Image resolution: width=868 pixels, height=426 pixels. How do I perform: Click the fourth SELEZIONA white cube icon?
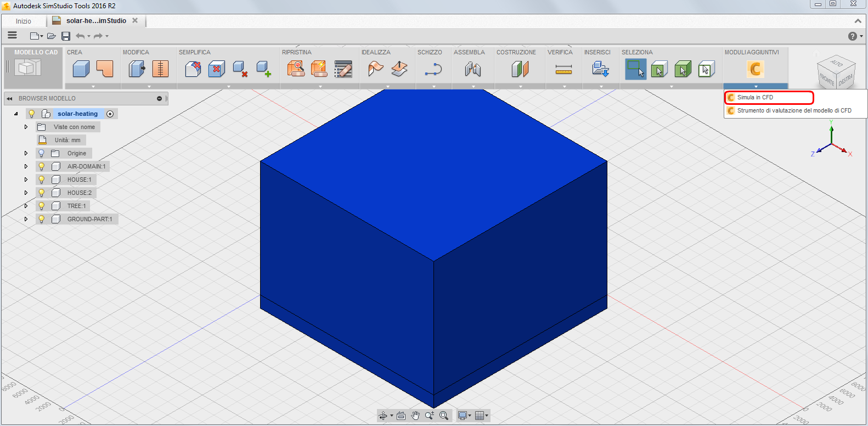tap(706, 69)
